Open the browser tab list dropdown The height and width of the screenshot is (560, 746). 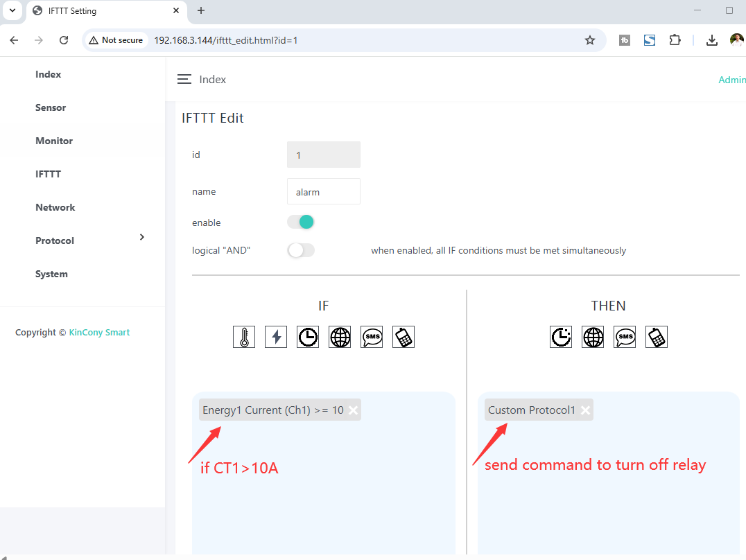click(x=12, y=10)
